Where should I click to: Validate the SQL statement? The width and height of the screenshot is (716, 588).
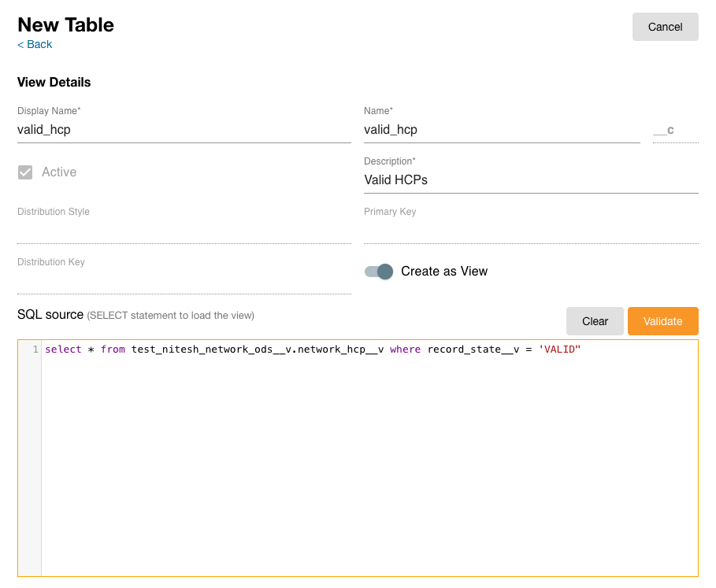[662, 321]
